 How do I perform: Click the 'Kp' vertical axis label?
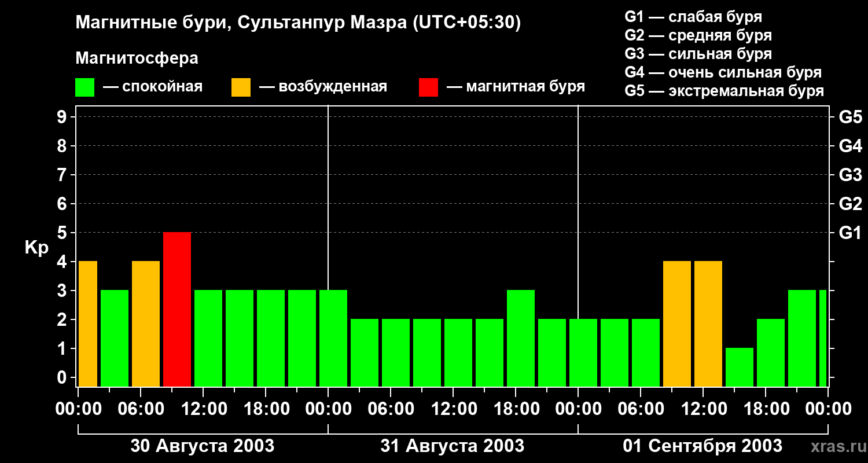pyautogui.click(x=36, y=248)
